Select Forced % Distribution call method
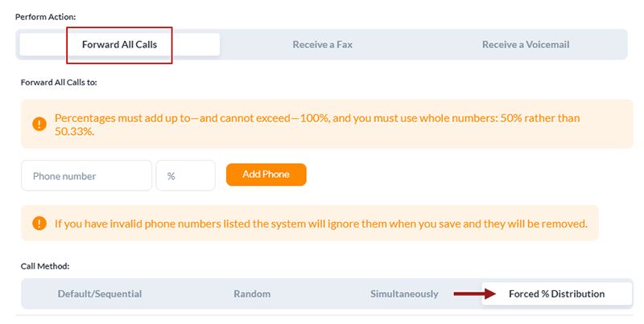The width and height of the screenshot is (644, 324). (x=556, y=293)
